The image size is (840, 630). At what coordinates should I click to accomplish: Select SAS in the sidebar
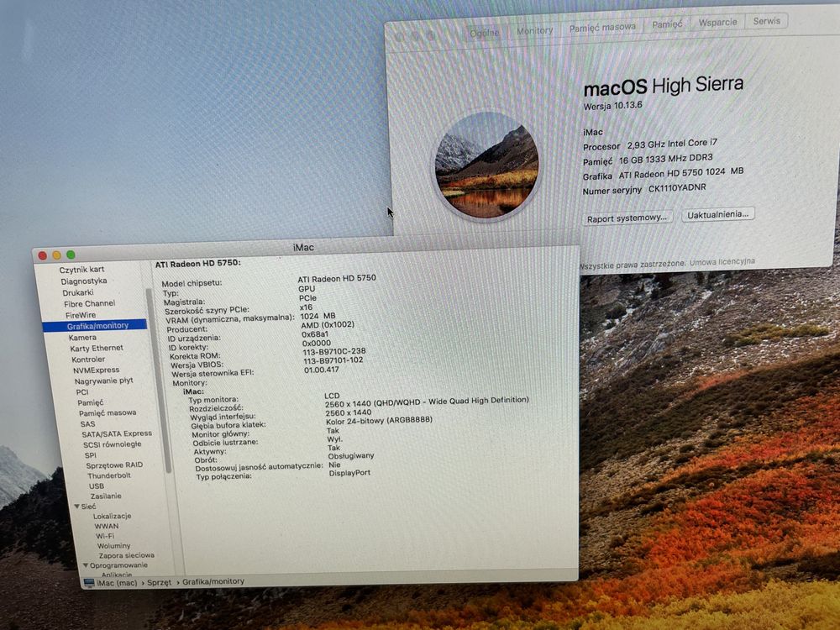(88, 423)
